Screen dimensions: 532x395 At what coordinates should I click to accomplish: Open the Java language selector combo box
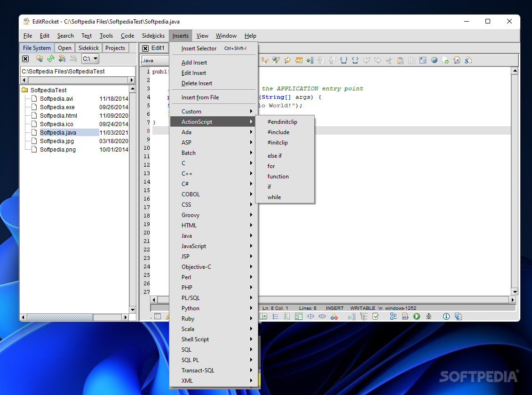155,60
